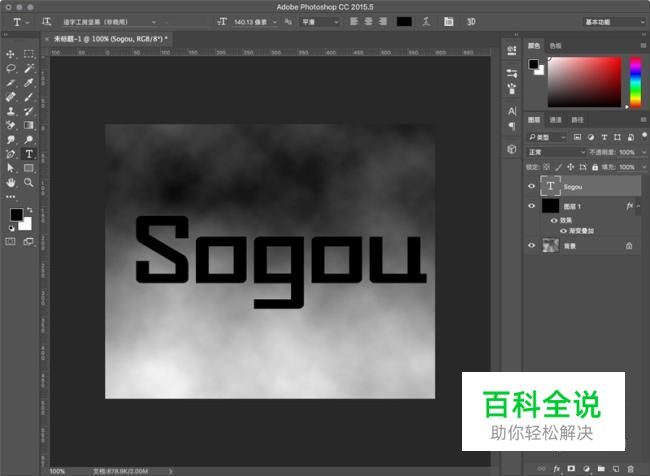
Task: Switch to the 颜色 color tab
Action: point(534,46)
